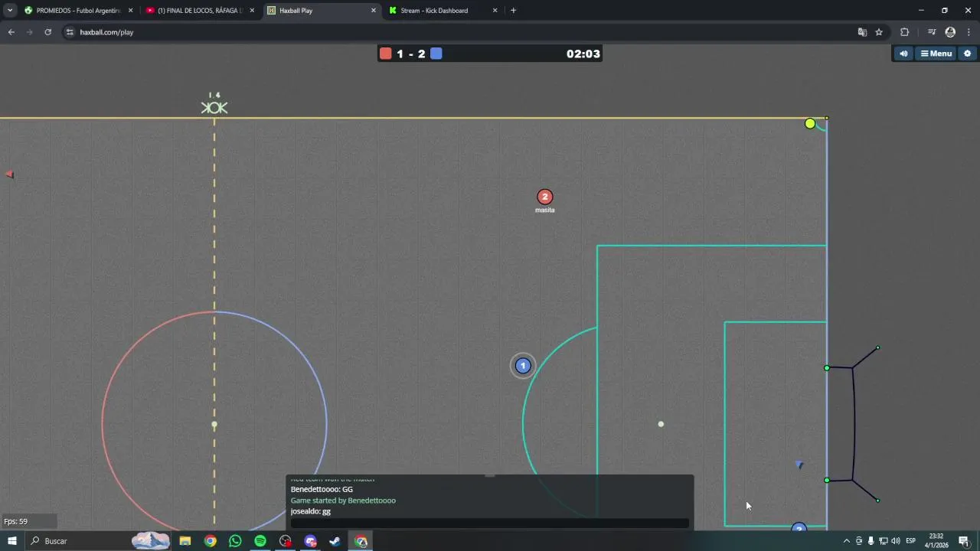Open Chrome profile avatar
The height and width of the screenshot is (551, 980).
pos(950,32)
